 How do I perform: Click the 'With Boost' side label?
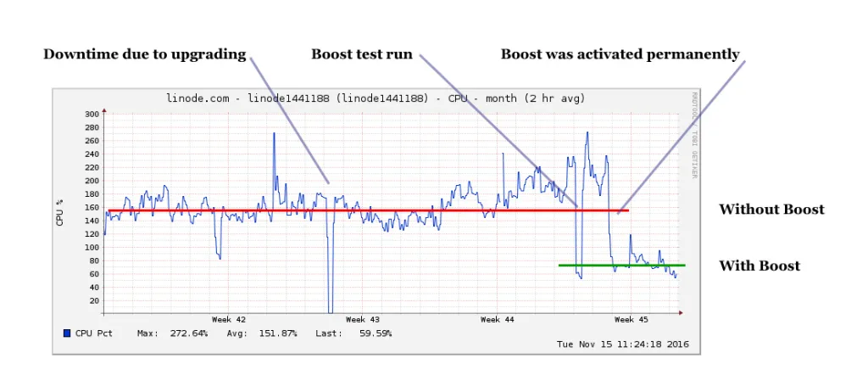pyautogui.click(x=759, y=266)
